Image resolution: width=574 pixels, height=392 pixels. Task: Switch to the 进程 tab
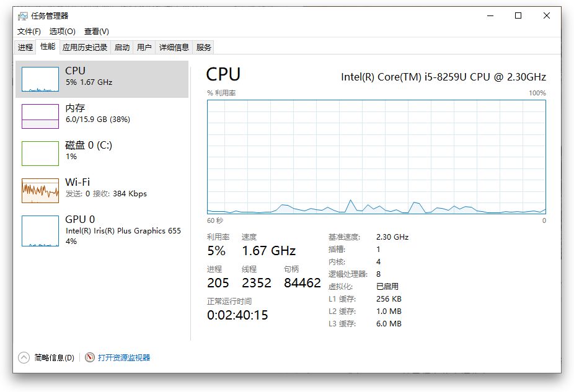click(25, 47)
